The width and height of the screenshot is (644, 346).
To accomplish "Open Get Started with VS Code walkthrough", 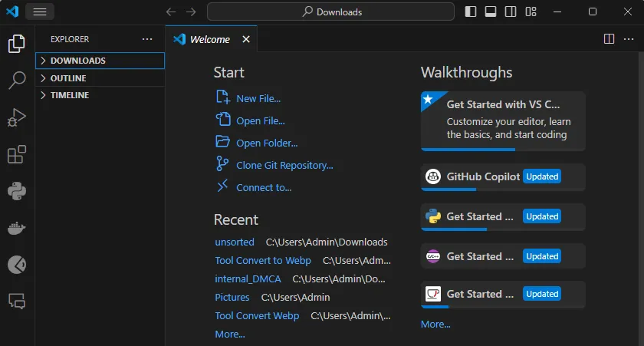I will (503, 121).
